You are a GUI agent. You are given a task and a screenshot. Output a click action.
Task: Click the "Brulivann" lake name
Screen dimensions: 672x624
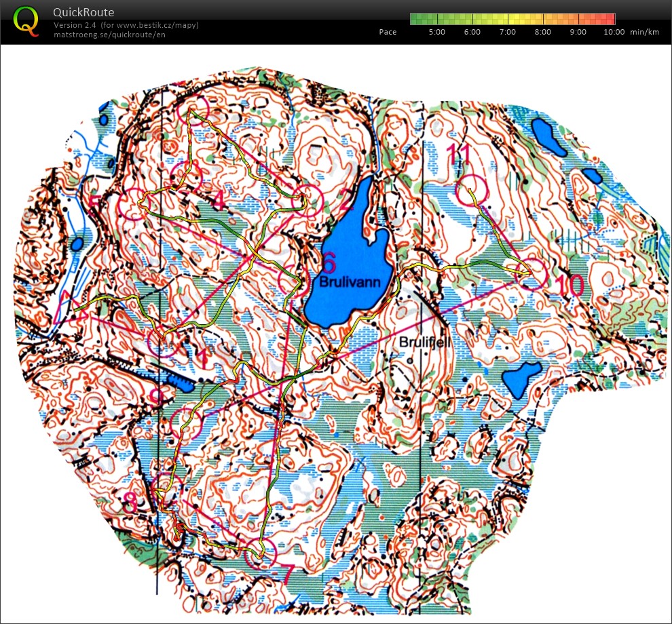[x=350, y=281]
